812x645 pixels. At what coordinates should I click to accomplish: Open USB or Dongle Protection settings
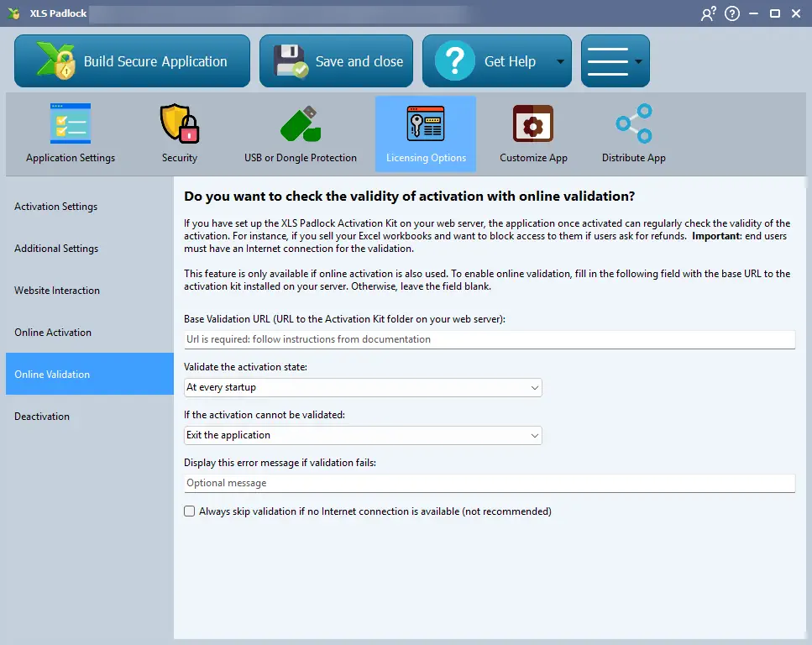(301, 123)
